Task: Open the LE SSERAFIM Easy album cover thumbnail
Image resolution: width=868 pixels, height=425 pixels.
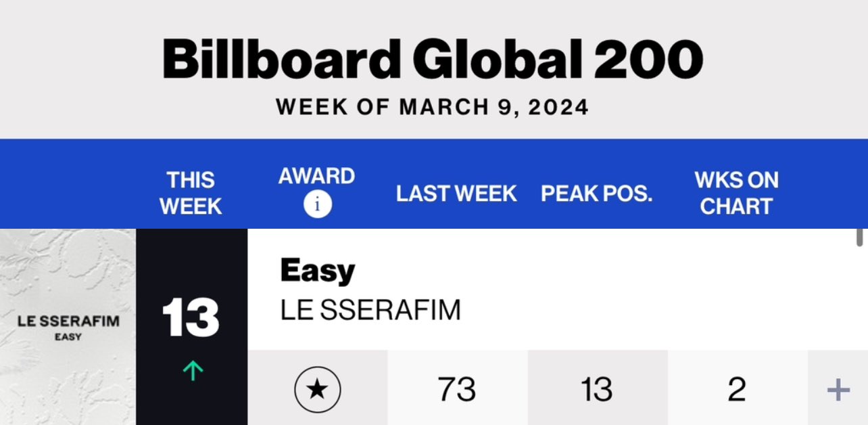Action: click(x=68, y=327)
